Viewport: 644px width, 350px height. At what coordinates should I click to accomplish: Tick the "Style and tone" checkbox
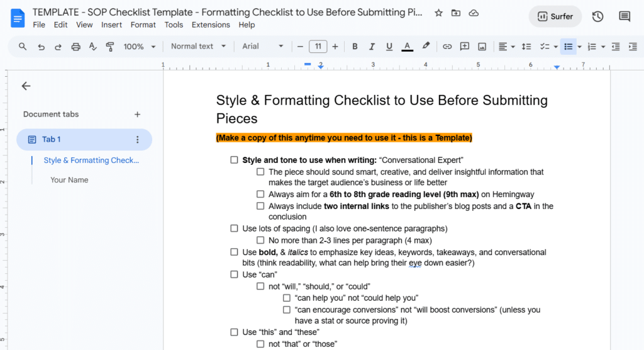click(x=234, y=159)
